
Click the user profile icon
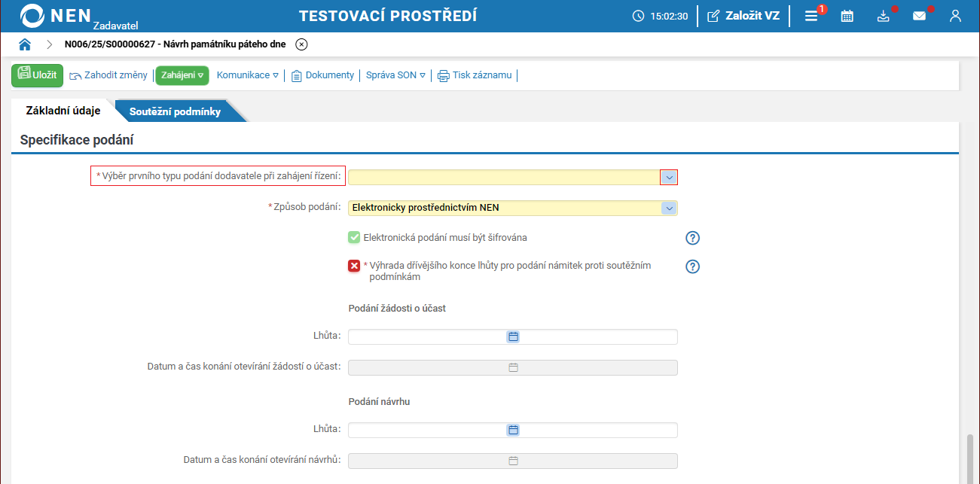pos(955,16)
